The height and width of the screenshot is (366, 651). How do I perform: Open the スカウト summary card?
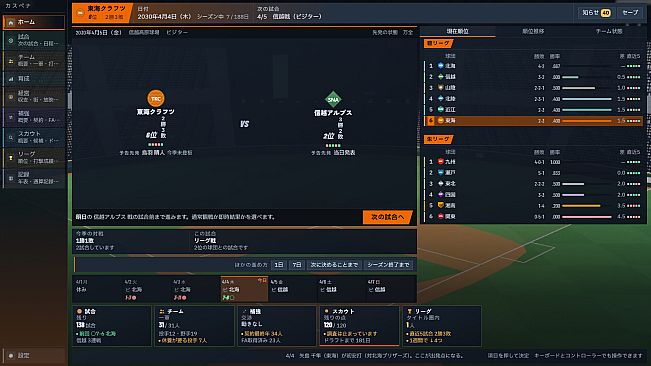[359, 326]
